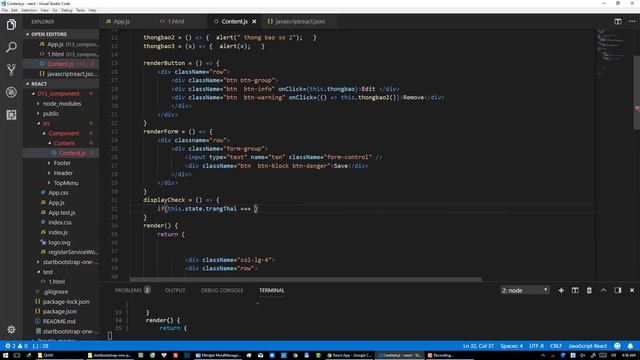The height and width of the screenshot is (360, 640).
Task: Open logo.svg in the file tree
Action: pos(59,242)
